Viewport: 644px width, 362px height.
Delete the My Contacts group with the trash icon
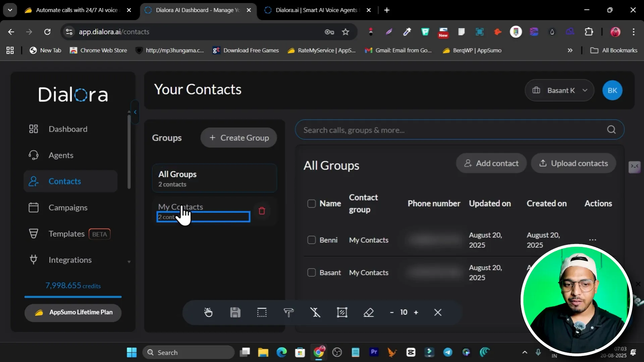262,211
